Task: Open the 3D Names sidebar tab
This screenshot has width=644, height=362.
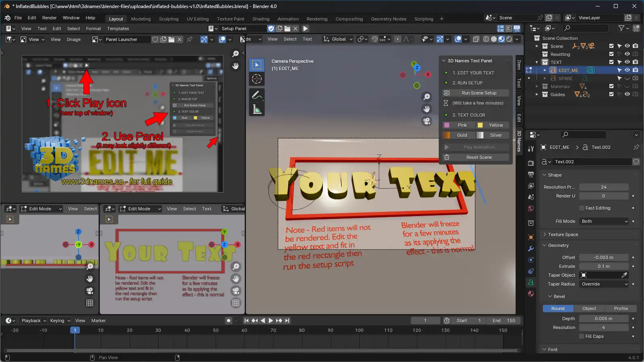Action: [519, 141]
